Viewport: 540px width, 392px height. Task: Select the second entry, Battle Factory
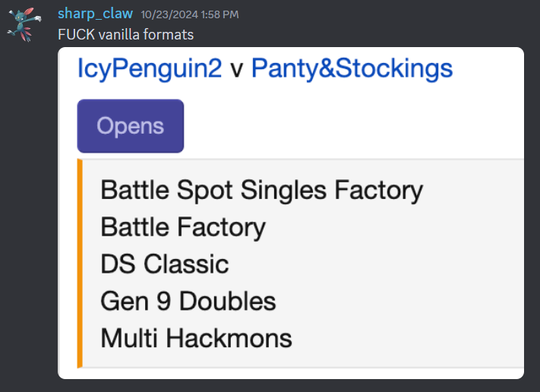pos(183,227)
